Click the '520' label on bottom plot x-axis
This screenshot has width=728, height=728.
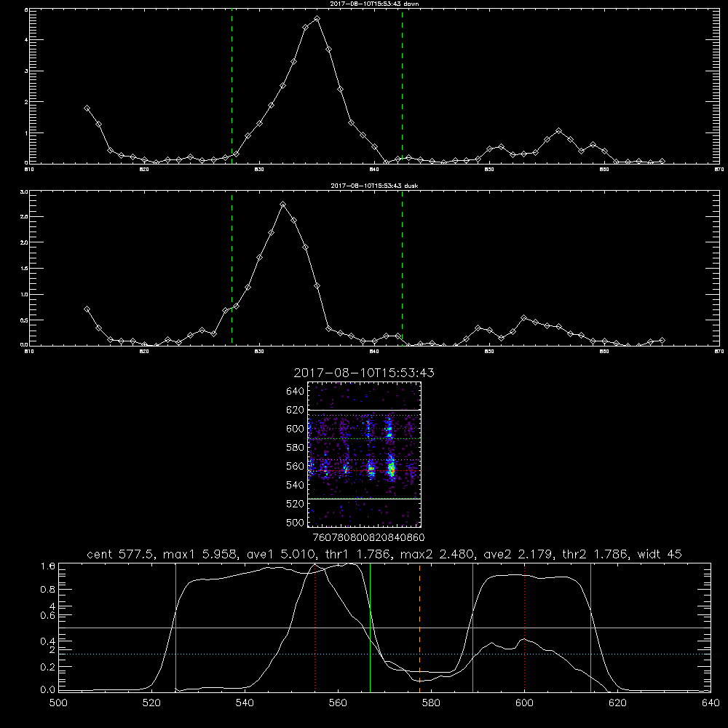click(151, 703)
